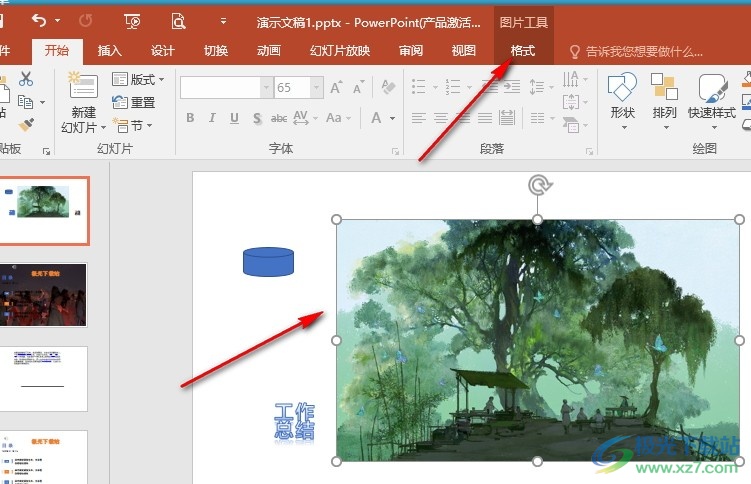This screenshot has width=751, height=484.
Task: Click Decrease Font Size icon
Action: [358, 87]
